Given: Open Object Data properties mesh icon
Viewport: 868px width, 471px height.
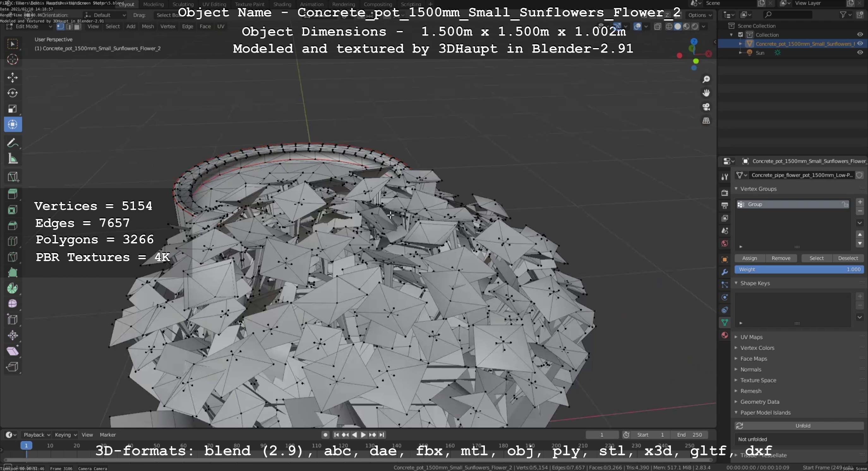Looking at the screenshot, I should tap(725, 323).
